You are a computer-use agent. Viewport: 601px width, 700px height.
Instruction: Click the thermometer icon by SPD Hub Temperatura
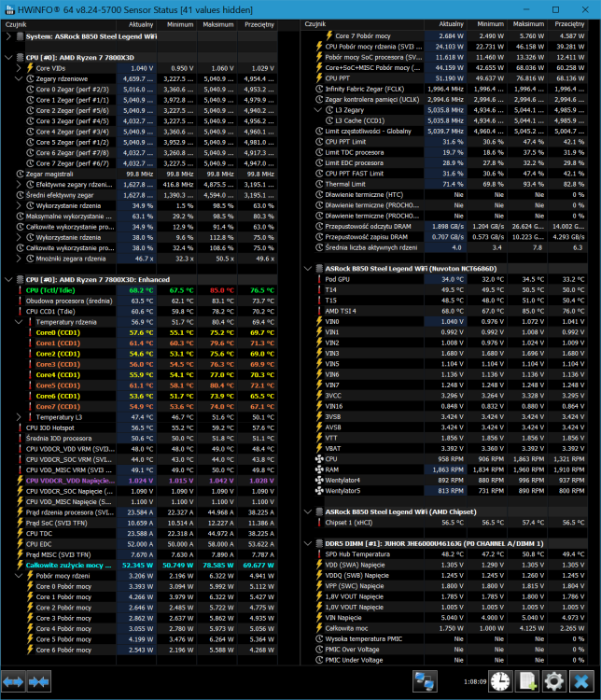(319, 554)
